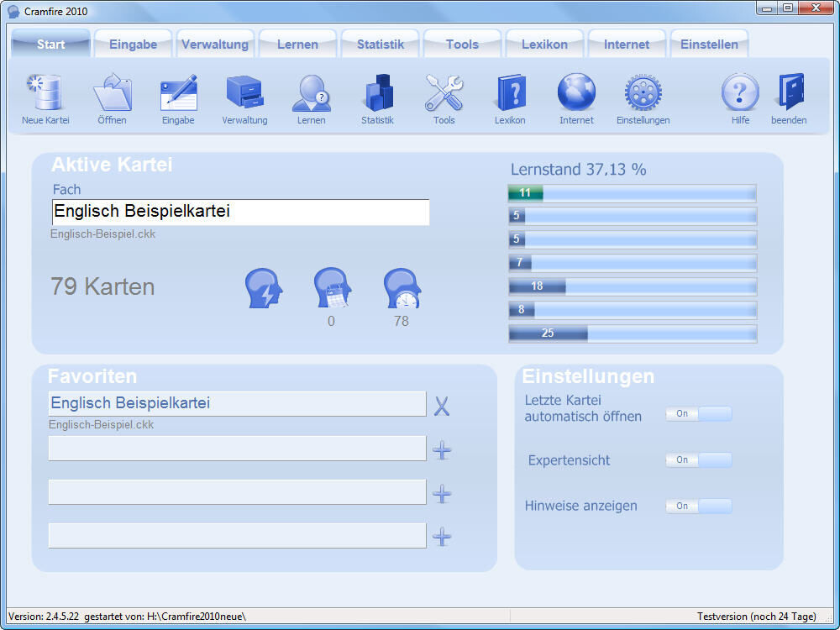Viewport: 840px width, 630px height.
Task: Remove Englisch Beispielkartei favorite with X
Action: pyautogui.click(x=442, y=406)
